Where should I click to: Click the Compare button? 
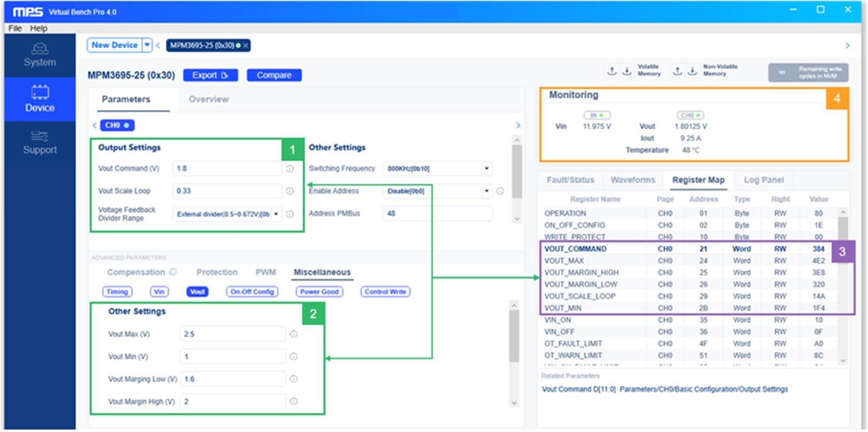pyautogui.click(x=274, y=75)
